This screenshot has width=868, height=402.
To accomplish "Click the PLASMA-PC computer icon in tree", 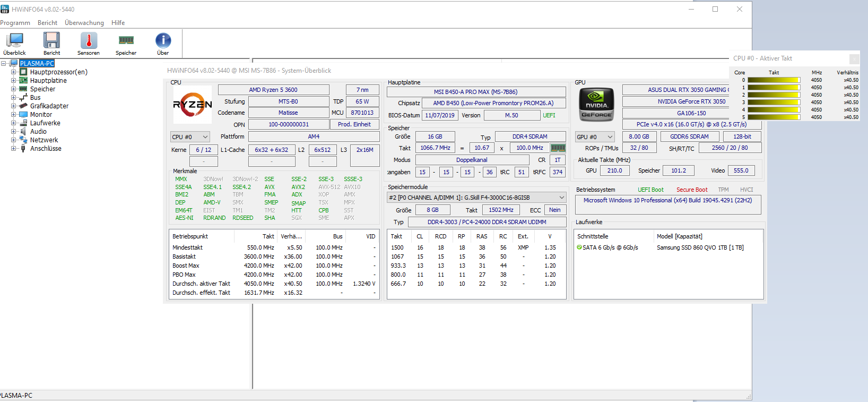I will pyautogui.click(x=14, y=63).
